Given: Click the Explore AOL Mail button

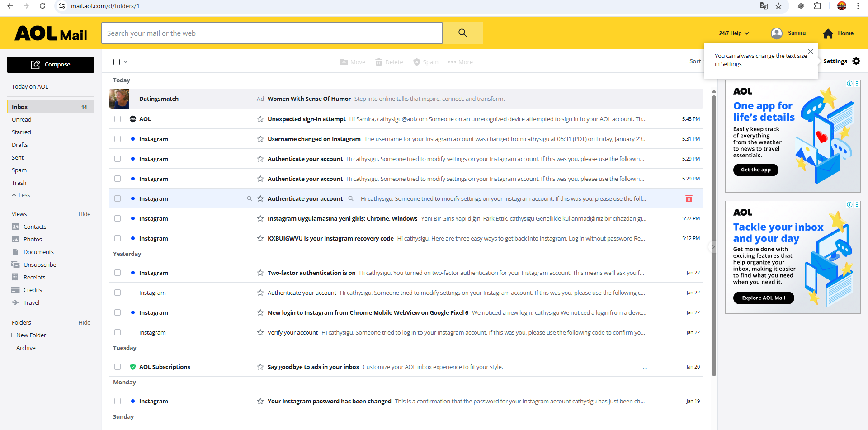Looking at the screenshot, I should tap(764, 298).
